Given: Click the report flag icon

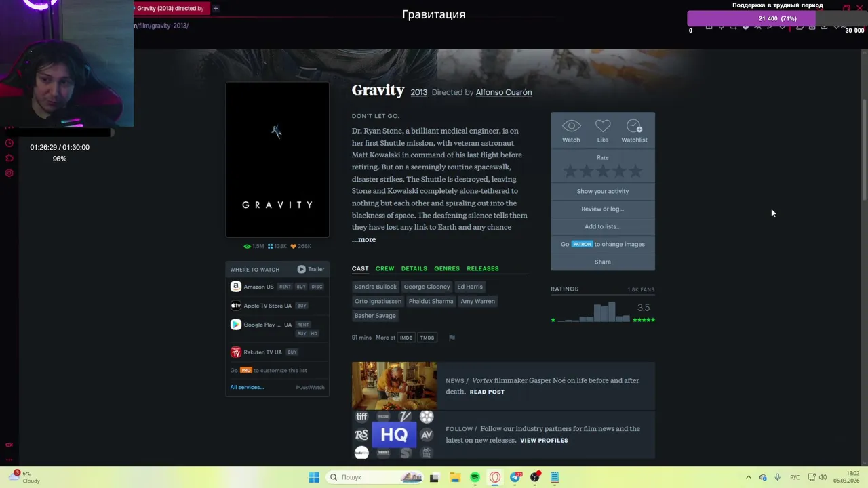Looking at the screenshot, I should pos(452,338).
